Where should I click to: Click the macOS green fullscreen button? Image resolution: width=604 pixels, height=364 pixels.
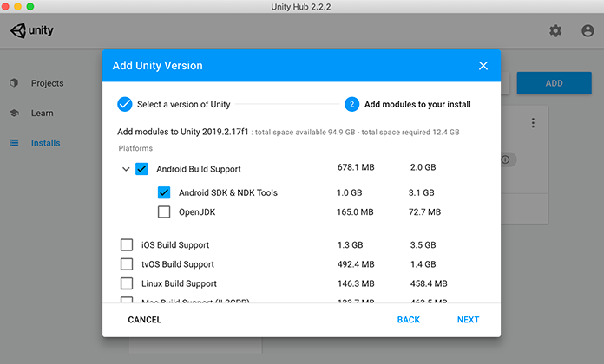30,7
